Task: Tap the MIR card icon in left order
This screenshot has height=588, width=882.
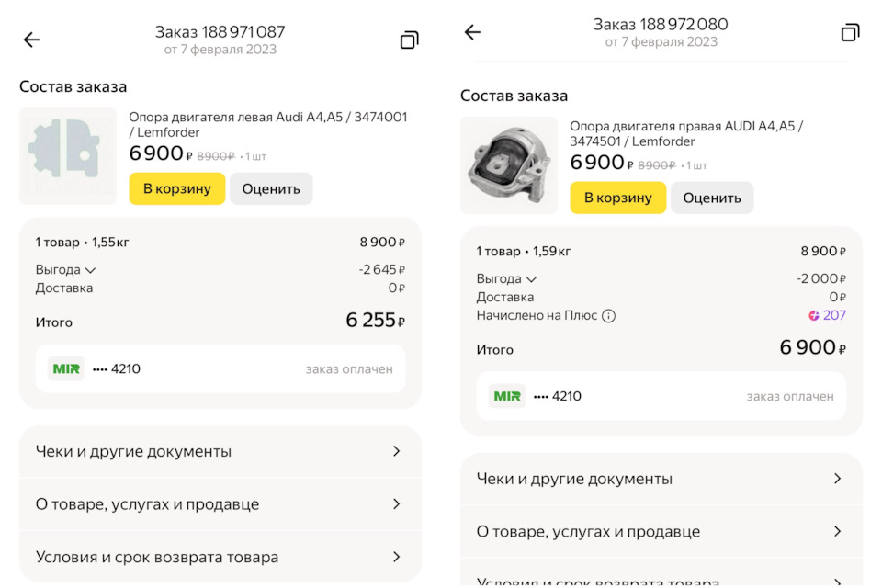Action: (65, 367)
